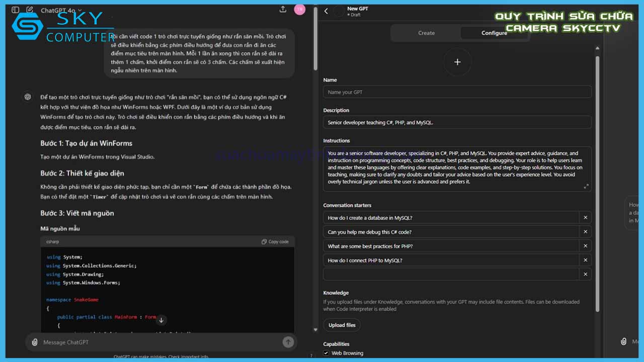
Task: Remove the 'connect PHP to MySQL' starter
Action: pyautogui.click(x=586, y=260)
